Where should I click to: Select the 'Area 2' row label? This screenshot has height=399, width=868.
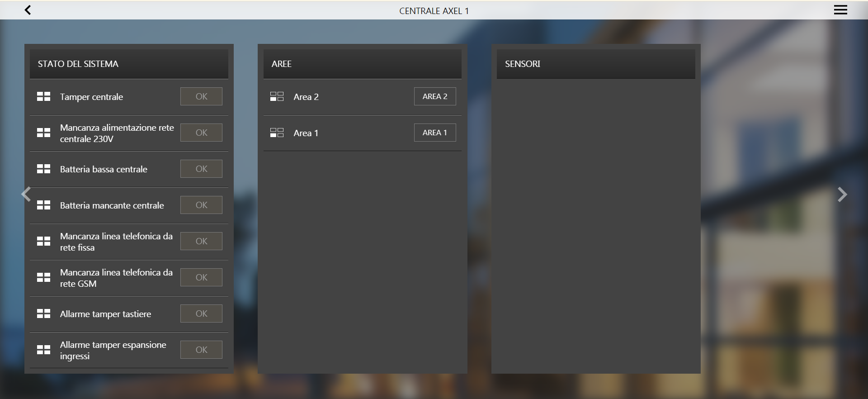(306, 97)
